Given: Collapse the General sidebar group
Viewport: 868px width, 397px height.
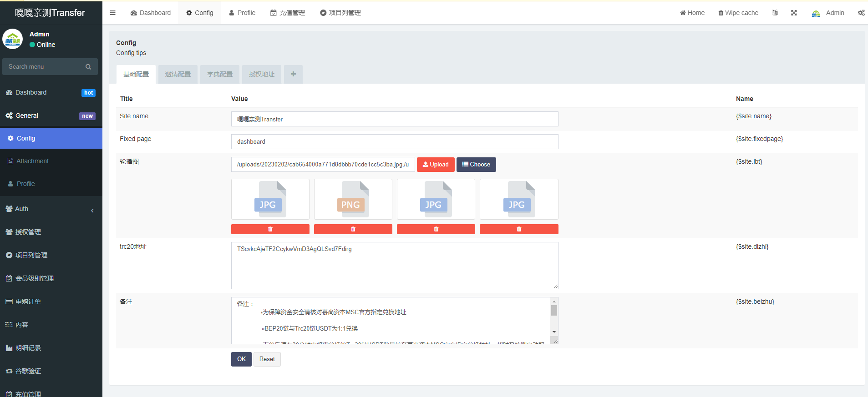Looking at the screenshot, I should click(51, 116).
